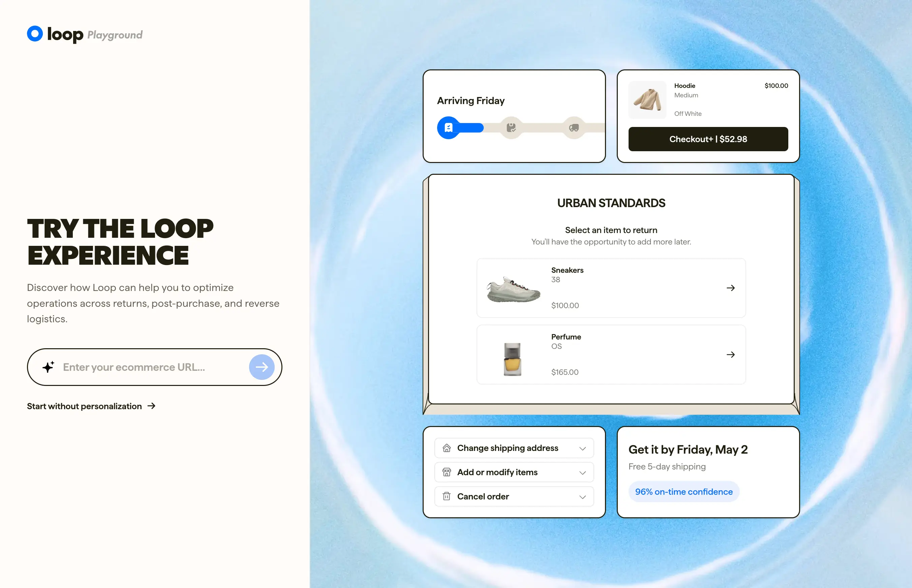Image resolution: width=912 pixels, height=588 pixels.
Task: Click the storefront icon beside Add or modify items
Action: click(x=447, y=472)
